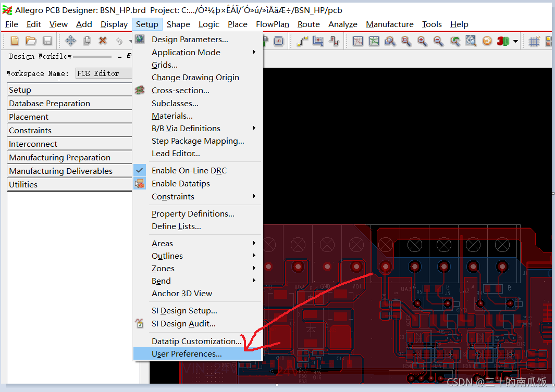Toggle Enable On-Line DRC checkmark
The width and height of the screenshot is (555, 392).
coord(140,170)
